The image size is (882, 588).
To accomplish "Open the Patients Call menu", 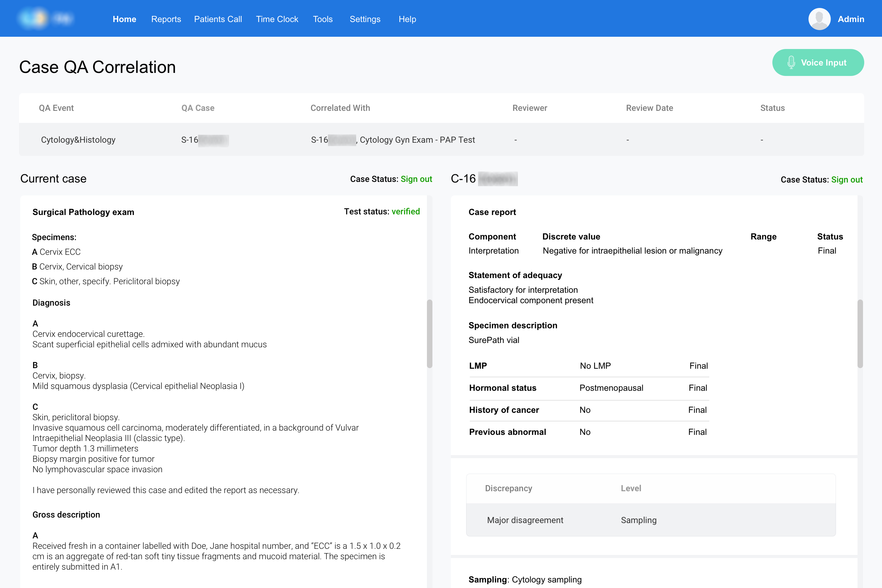I will 218,19.
